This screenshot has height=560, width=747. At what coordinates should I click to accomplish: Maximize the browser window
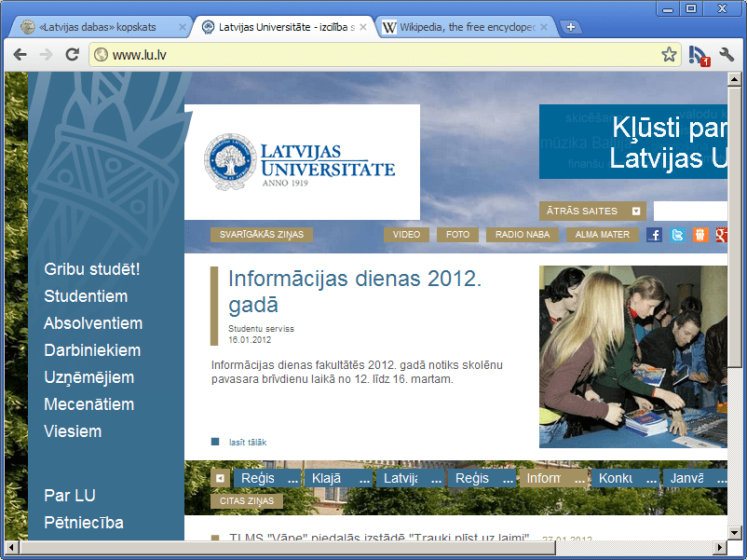(691, 8)
